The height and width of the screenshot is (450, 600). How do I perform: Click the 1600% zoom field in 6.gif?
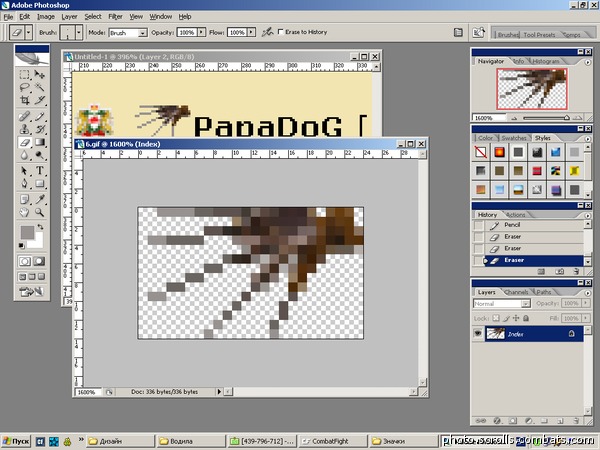(x=88, y=392)
